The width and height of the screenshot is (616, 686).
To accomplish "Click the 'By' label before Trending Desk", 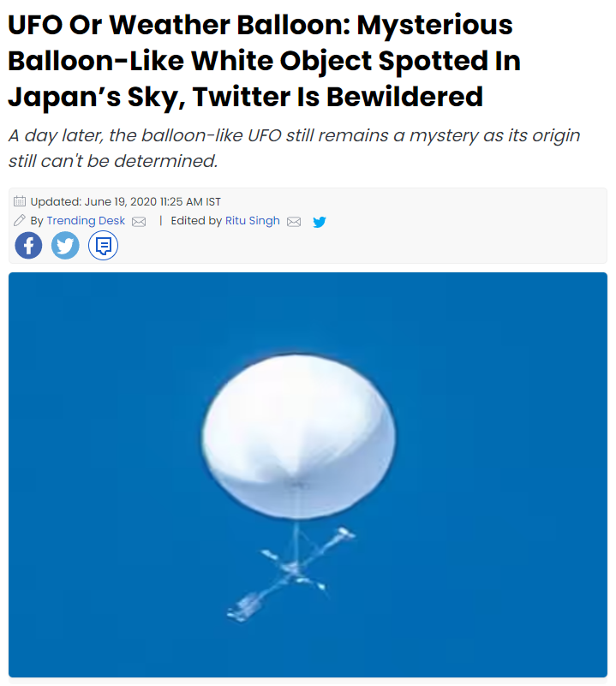I will [37, 221].
